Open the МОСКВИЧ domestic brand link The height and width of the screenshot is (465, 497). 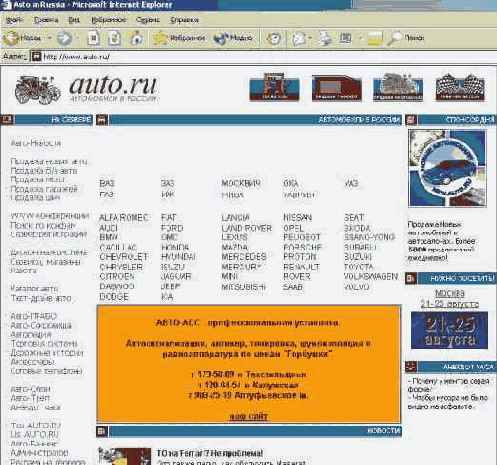click(241, 183)
